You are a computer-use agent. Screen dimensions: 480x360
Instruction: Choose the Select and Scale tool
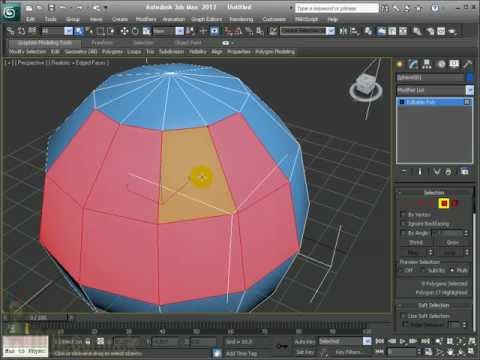pos(146,31)
